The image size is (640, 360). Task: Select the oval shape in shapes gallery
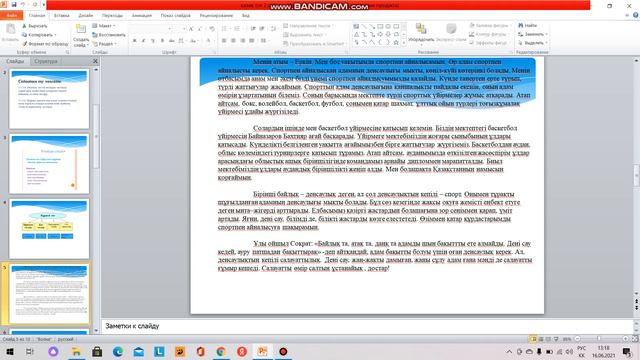tap(388, 27)
